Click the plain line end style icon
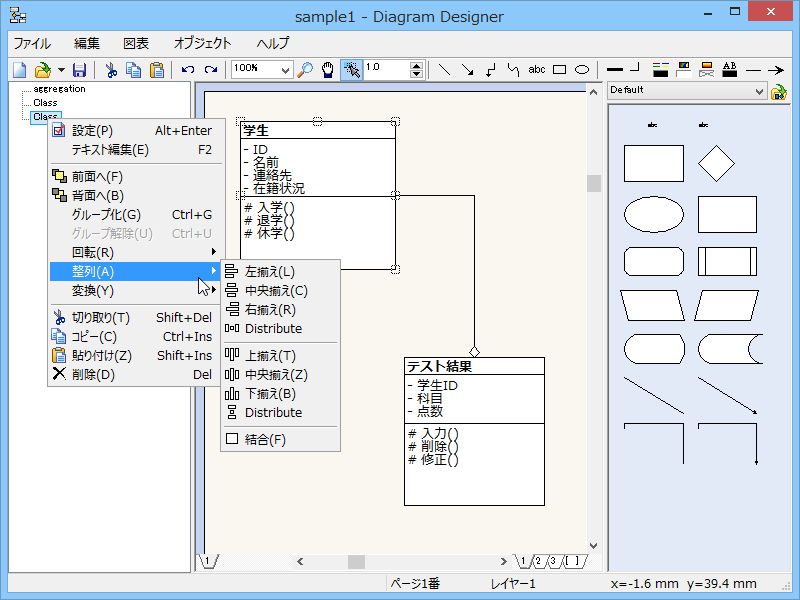The height and width of the screenshot is (600, 800). tap(753, 70)
